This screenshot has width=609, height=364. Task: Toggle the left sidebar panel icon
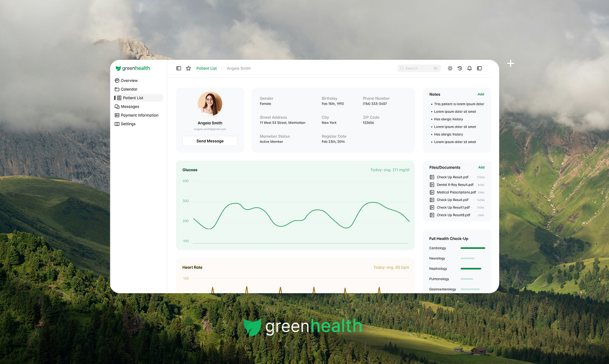(179, 68)
